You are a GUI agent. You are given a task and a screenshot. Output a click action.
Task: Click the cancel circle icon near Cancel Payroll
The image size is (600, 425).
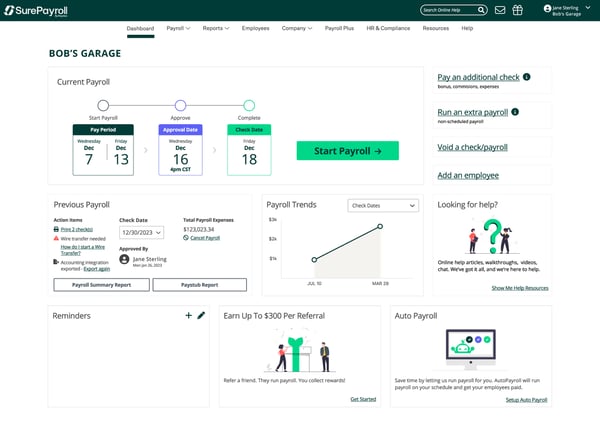(x=186, y=238)
